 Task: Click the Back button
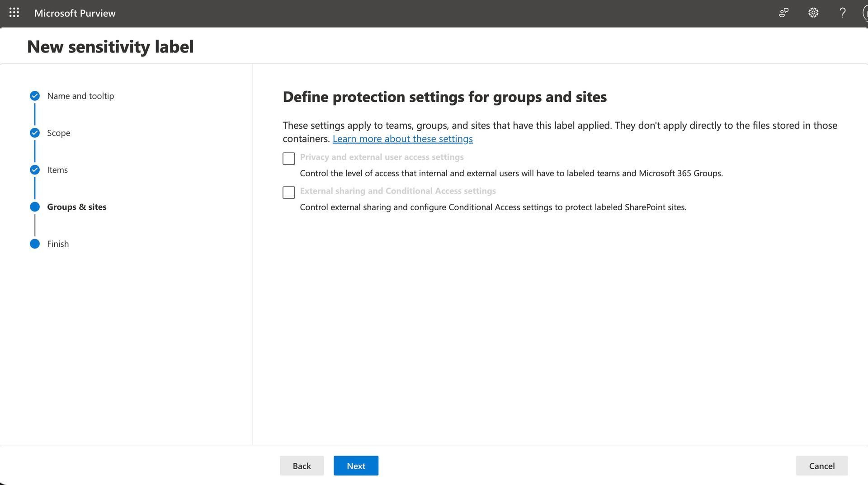[x=302, y=466]
